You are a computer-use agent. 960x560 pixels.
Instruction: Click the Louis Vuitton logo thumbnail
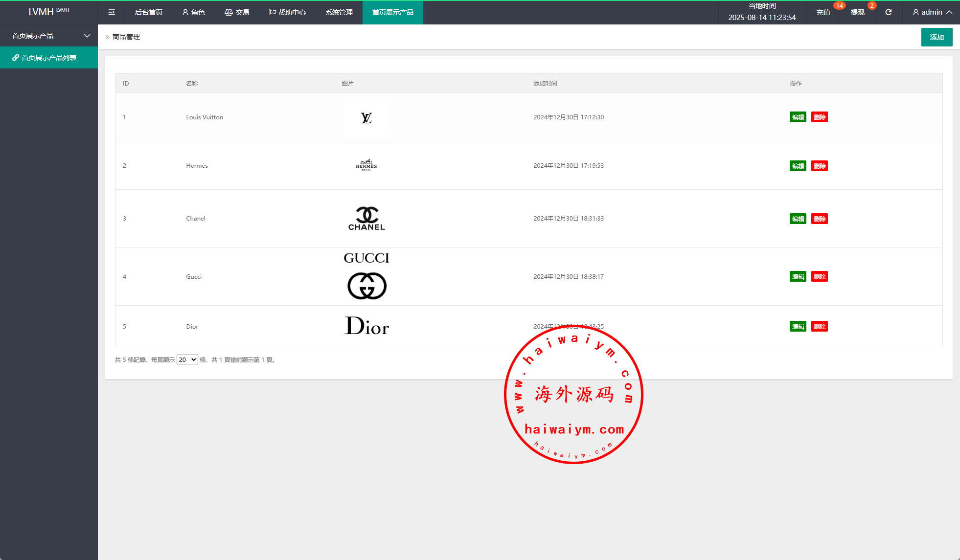coord(366,117)
